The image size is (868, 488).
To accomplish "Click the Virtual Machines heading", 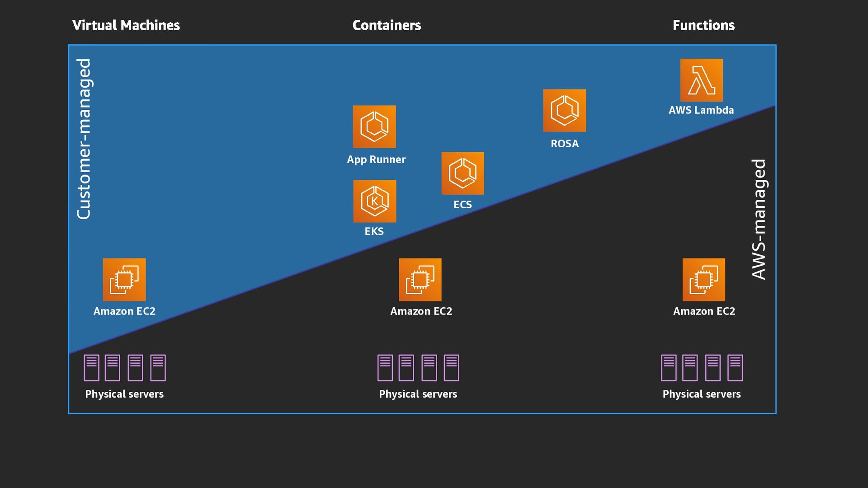I will pos(126,25).
